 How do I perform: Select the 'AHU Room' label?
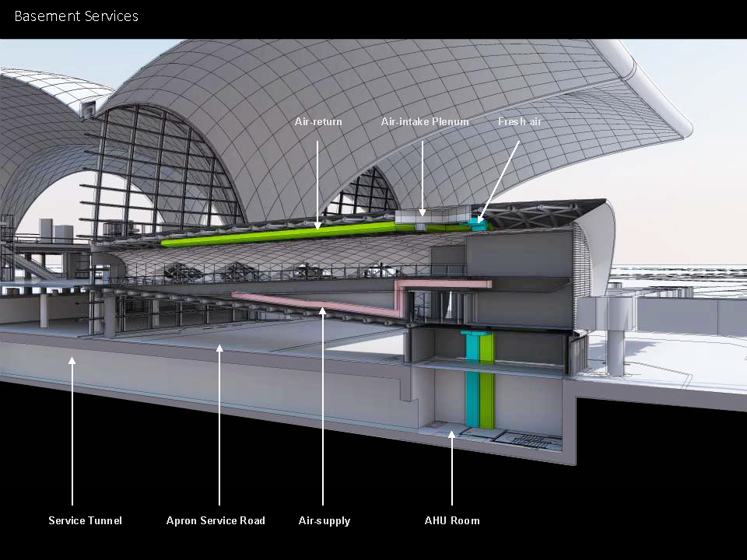pyautogui.click(x=452, y=520)
